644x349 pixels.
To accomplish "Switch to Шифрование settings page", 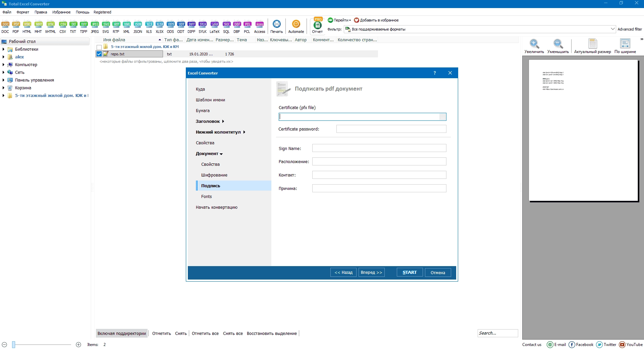I will pyautogui.click(x=214, y=175).
